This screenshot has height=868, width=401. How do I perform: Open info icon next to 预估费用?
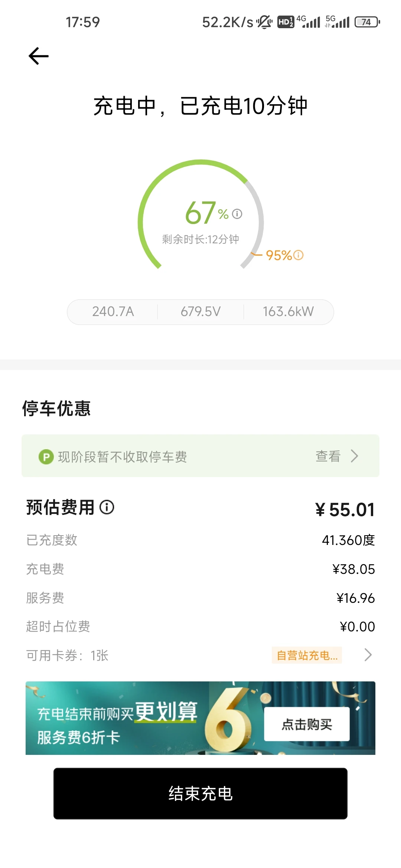[107, 507]
